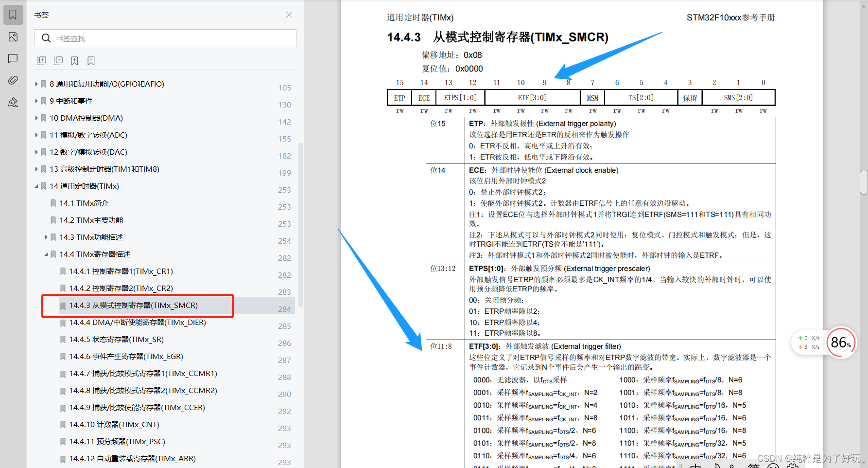Image resolution: width=868 pixels, height=468 pixels.
Task: Open bookmark 14.4.11 预分频器(TIMx_PSC)
Action: pyautogui.click(x=117, y=441)
